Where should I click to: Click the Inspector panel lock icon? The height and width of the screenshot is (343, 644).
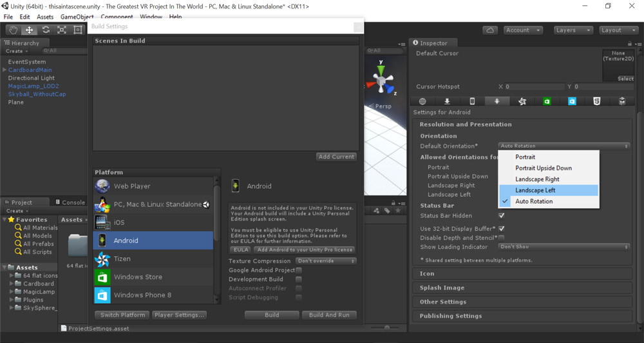tap(630, 43)
